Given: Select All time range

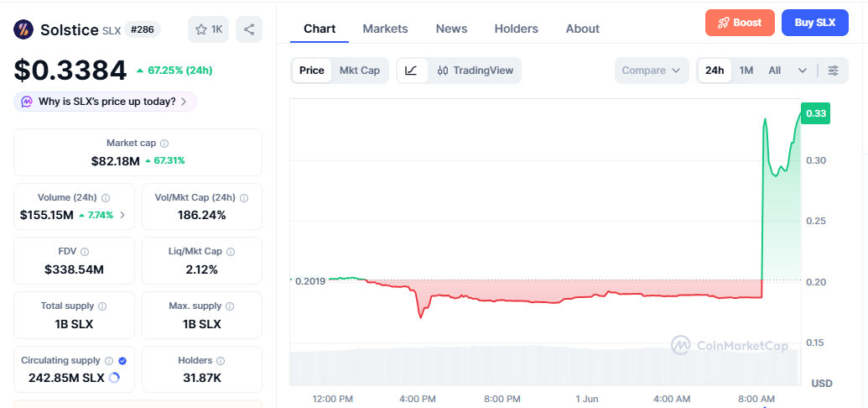Looking at the screenshot, I should (x=774, y=71).
